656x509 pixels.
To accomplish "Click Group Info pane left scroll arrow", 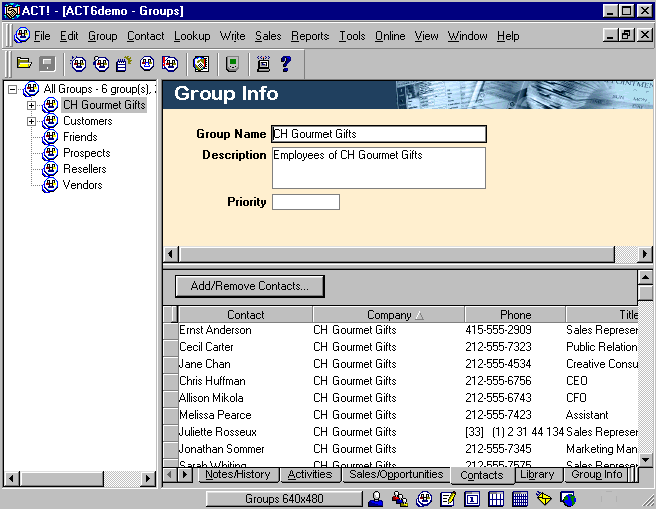I will pyautogui.click(x=171, y=254).
